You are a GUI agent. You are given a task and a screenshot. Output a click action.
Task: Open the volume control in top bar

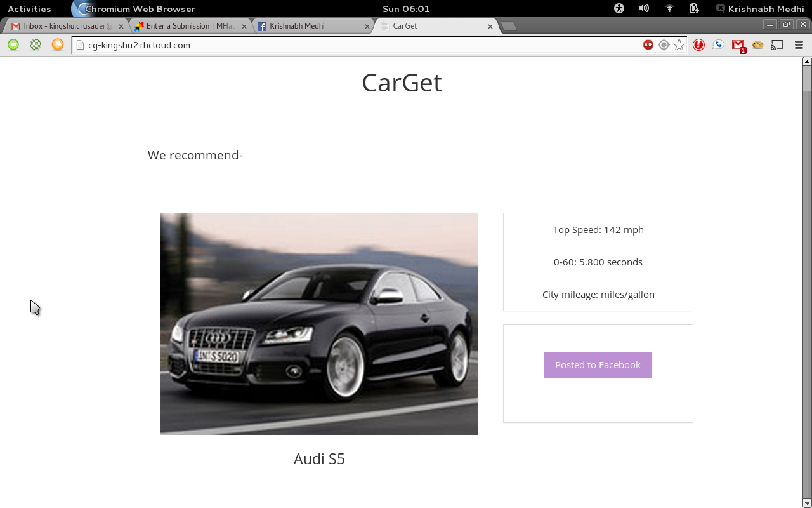tap(644, 8)
